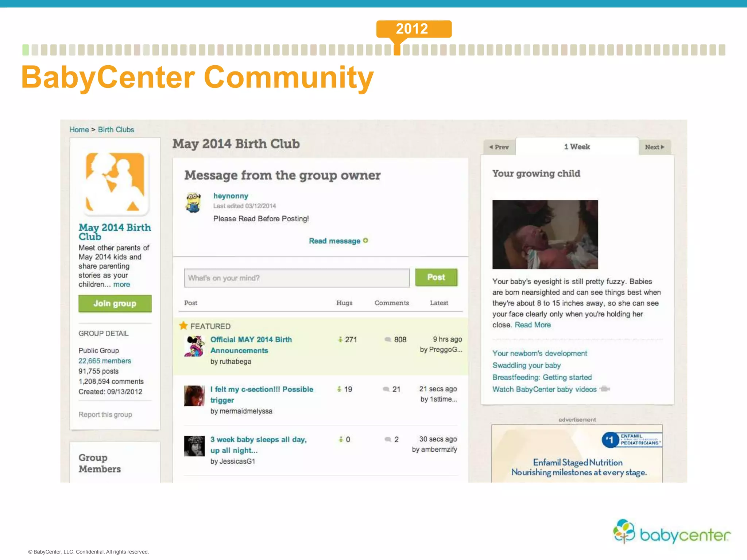Click the Join group button
Screen dimensions: 747x560
(115, 303)
